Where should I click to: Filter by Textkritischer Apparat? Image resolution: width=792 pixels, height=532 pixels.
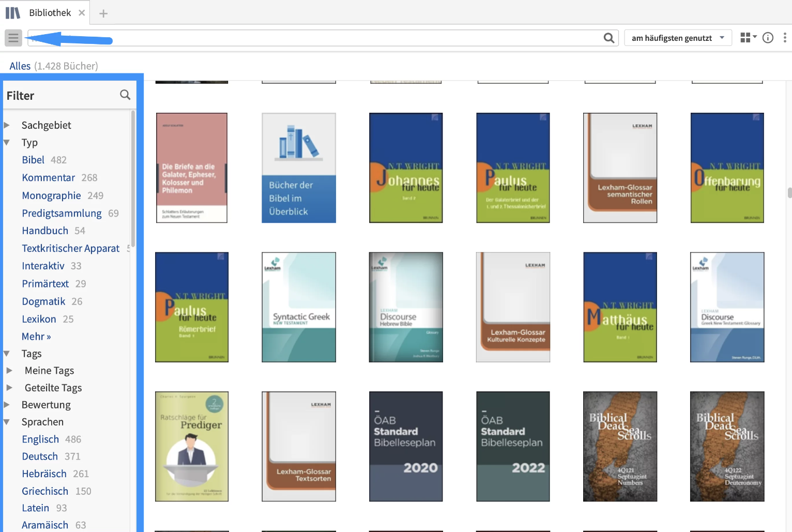(70, 248)
